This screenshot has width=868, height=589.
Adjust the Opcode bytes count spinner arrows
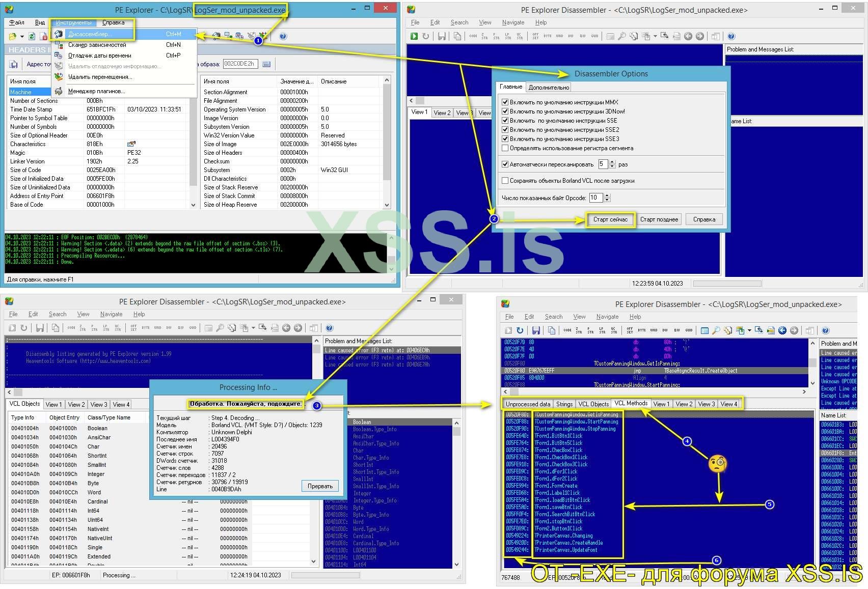click(x=607, y=198)
